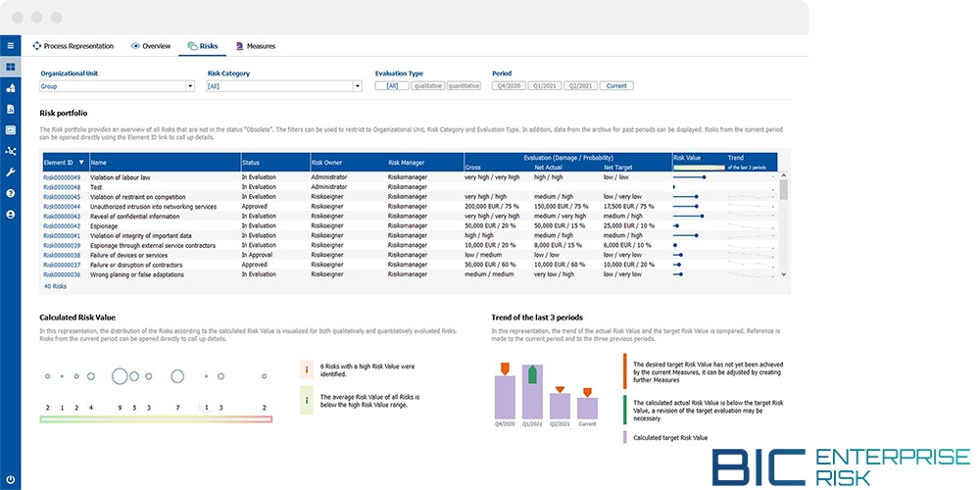Select the dashboard tiles sidebar icon
The image size is (980, 490).
tap(10, 67)
